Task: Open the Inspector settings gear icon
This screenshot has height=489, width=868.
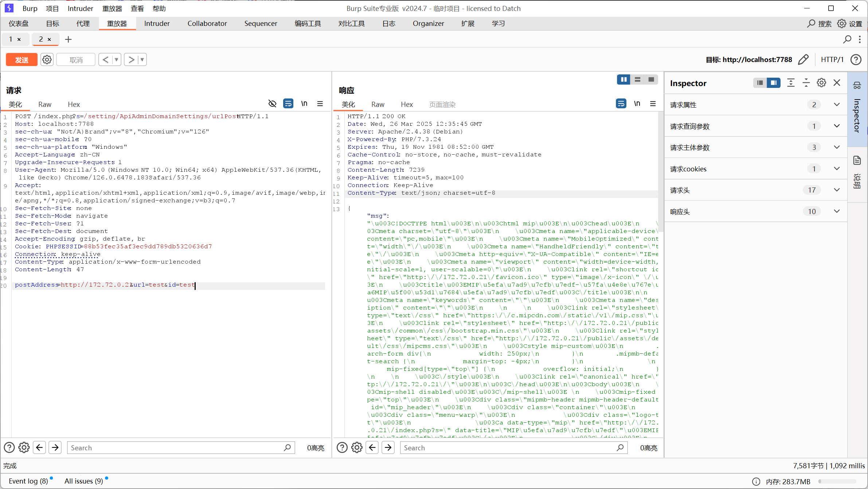Action: click(x=821, y=83)
